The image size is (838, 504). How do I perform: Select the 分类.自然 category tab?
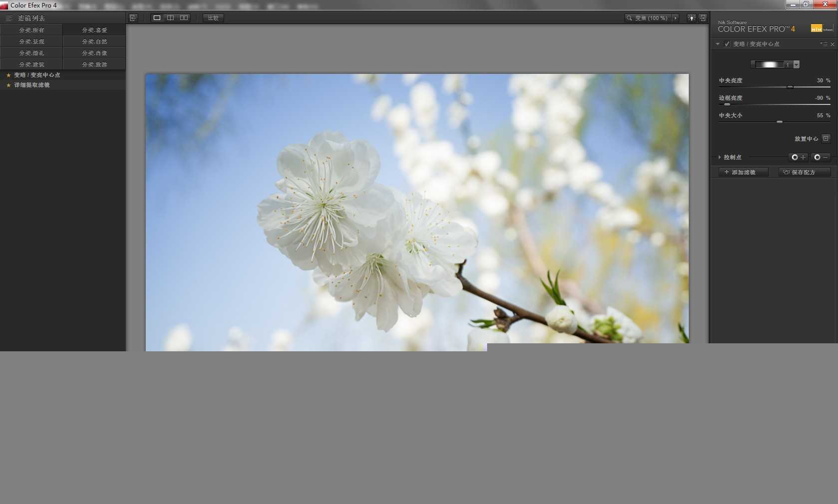94,41
